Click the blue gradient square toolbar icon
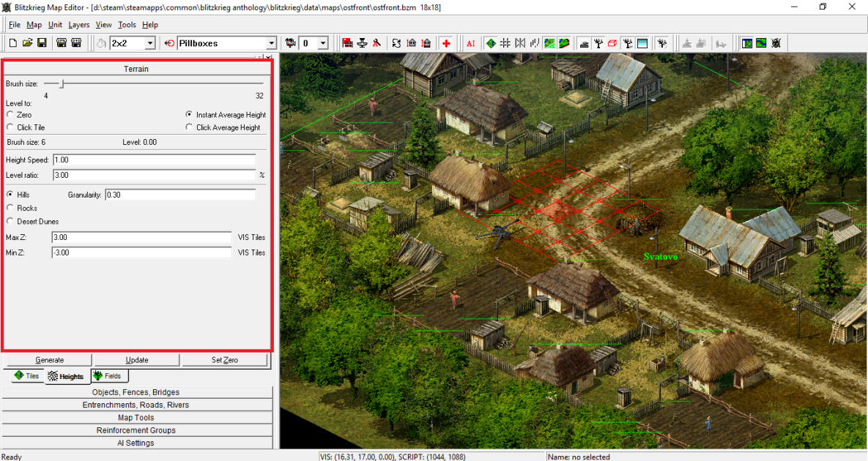868x461 pixels. [x=642, y=43]
